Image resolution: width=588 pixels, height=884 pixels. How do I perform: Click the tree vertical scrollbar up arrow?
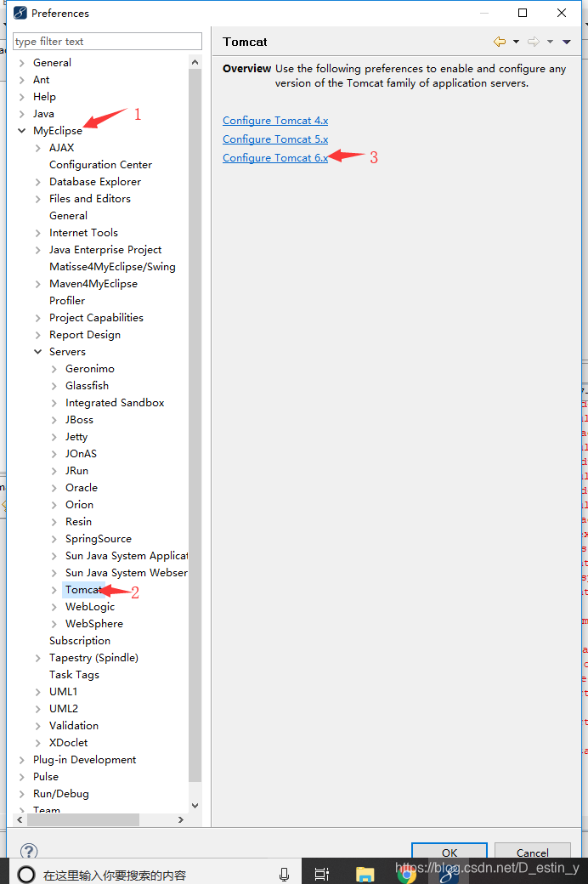[195, 62]
